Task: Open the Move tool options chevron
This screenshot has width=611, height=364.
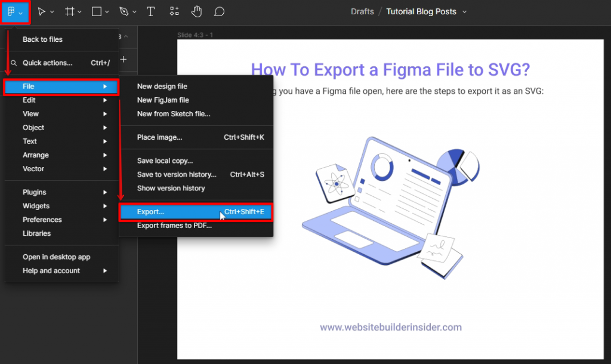Action: pos(53,12)
